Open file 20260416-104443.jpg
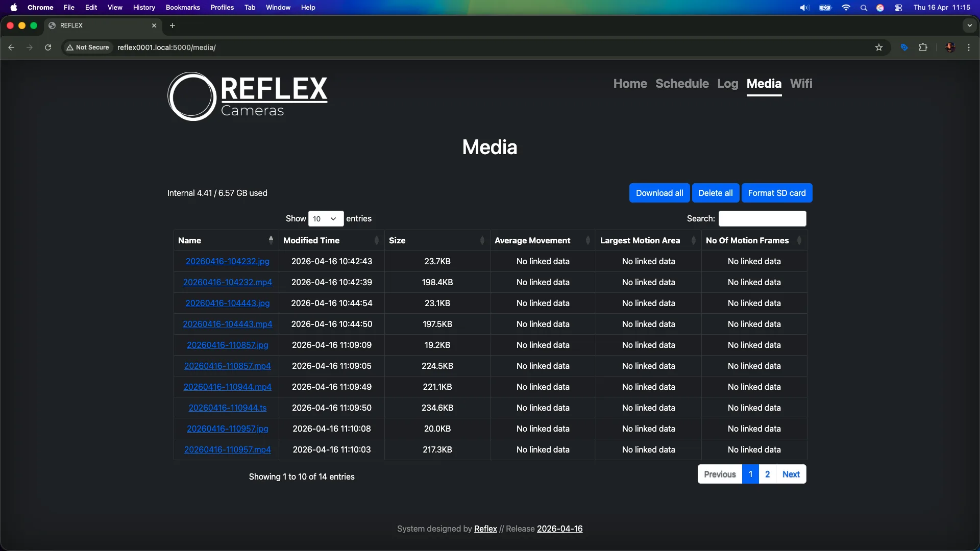Viewport: 980px width, 551px height. pos(228,303)
